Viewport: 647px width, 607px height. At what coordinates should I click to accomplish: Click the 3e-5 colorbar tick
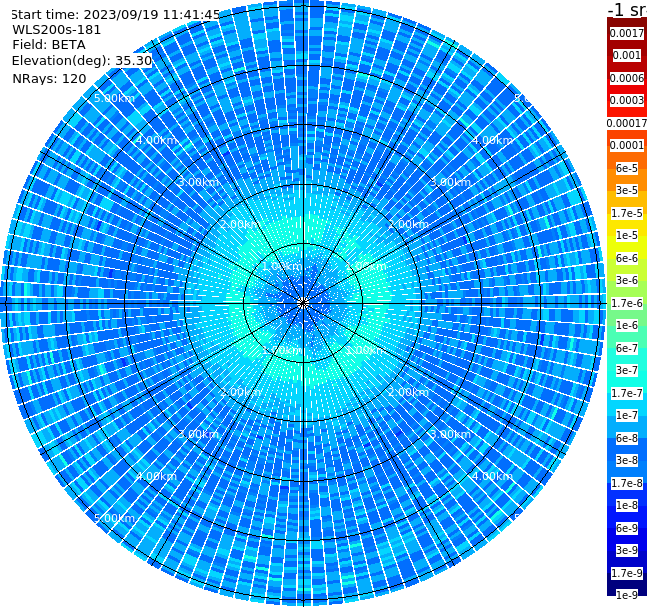(627, 190)
